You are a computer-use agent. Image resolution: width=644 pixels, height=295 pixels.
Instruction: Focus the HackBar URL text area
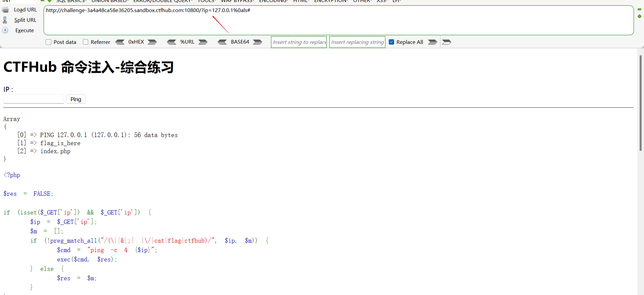click(x=338, y=20)
